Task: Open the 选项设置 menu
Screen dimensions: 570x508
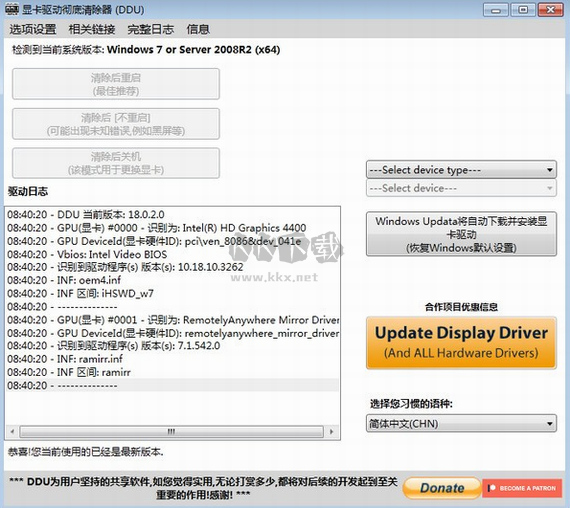Action: pos(33,29)
